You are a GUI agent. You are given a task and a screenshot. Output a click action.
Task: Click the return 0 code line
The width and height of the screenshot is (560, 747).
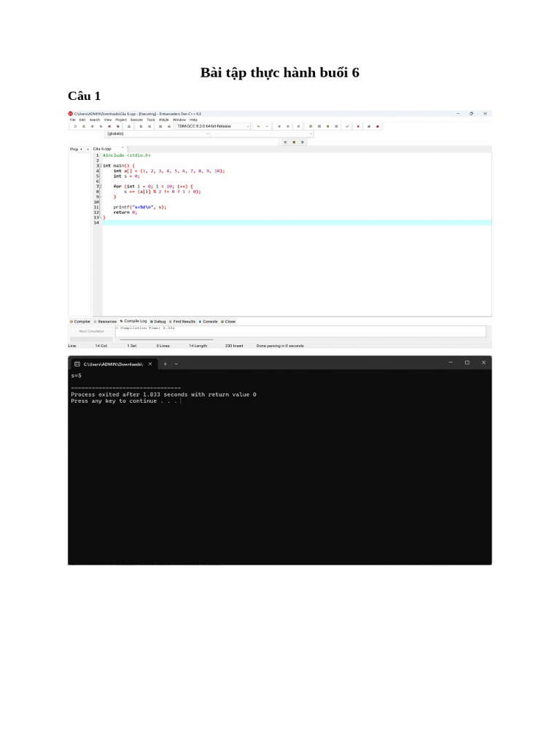(125, 212)
